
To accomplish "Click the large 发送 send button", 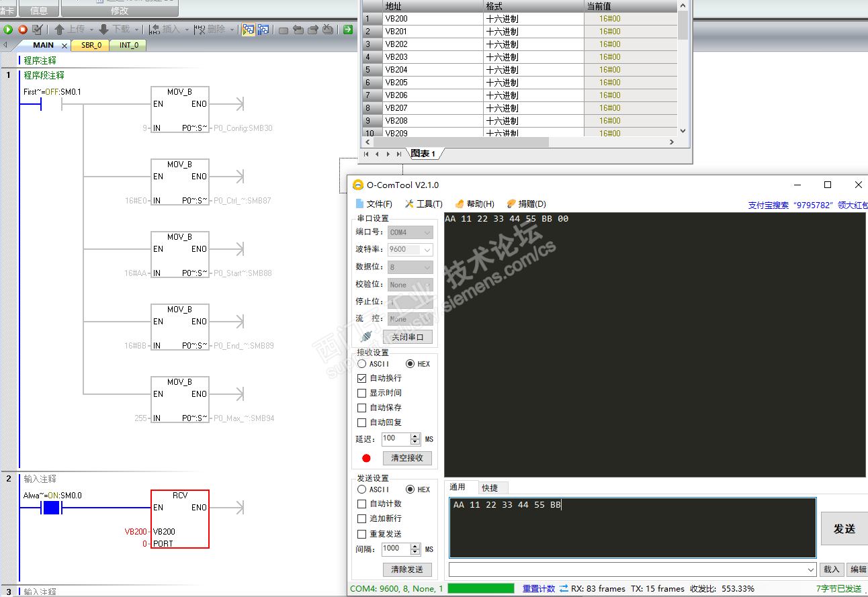I will click(x=844, y=529).
